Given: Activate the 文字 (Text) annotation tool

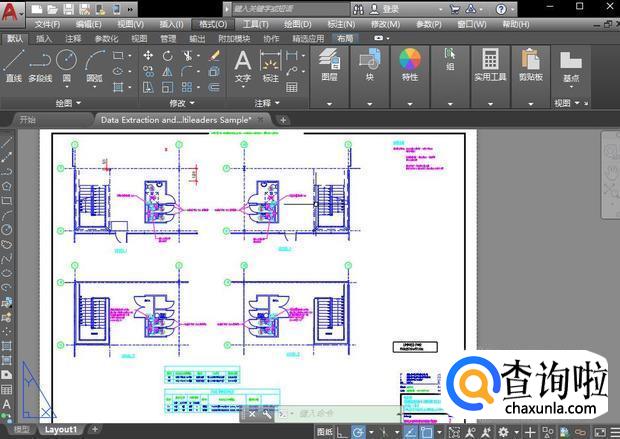Looking at the screenshot, I should point(242,64).
